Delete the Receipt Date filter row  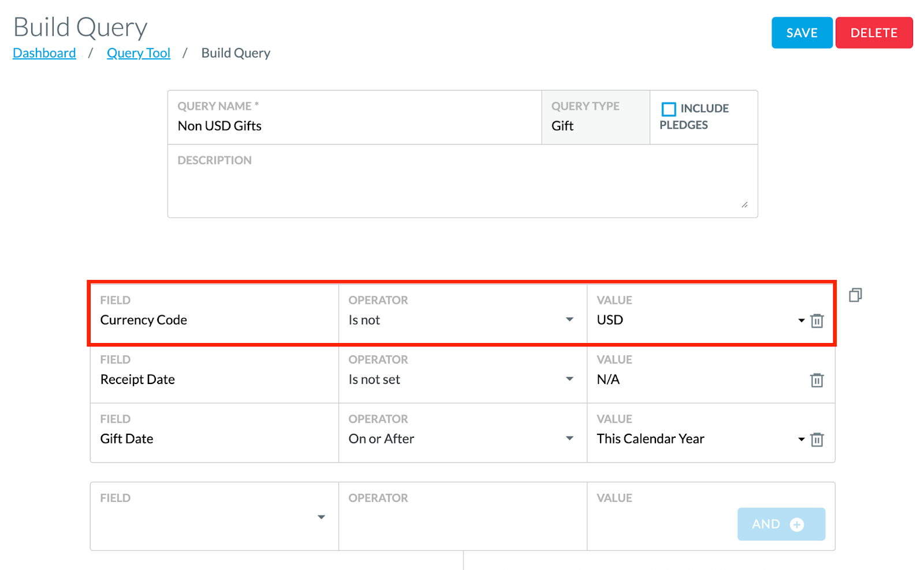[817, 381]
